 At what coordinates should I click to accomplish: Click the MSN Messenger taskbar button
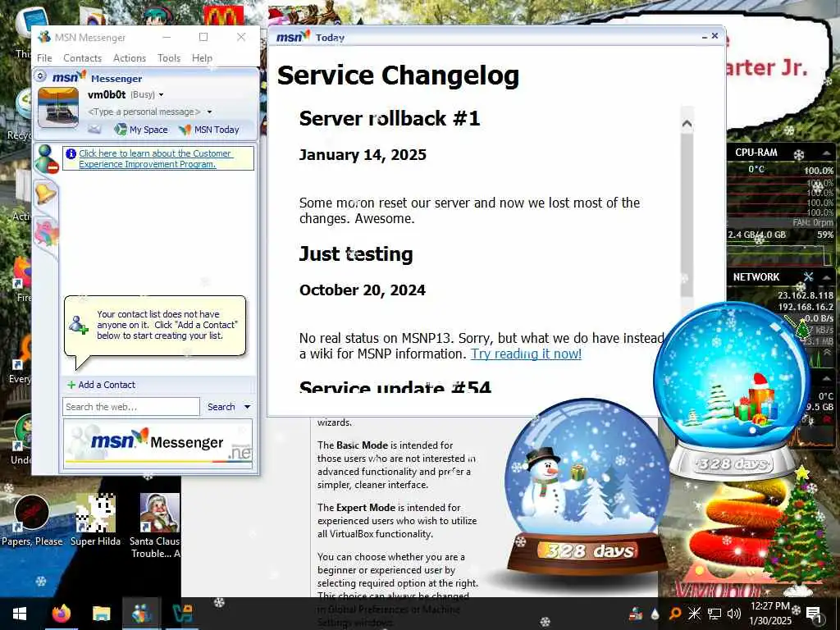(x=141, y=614)
